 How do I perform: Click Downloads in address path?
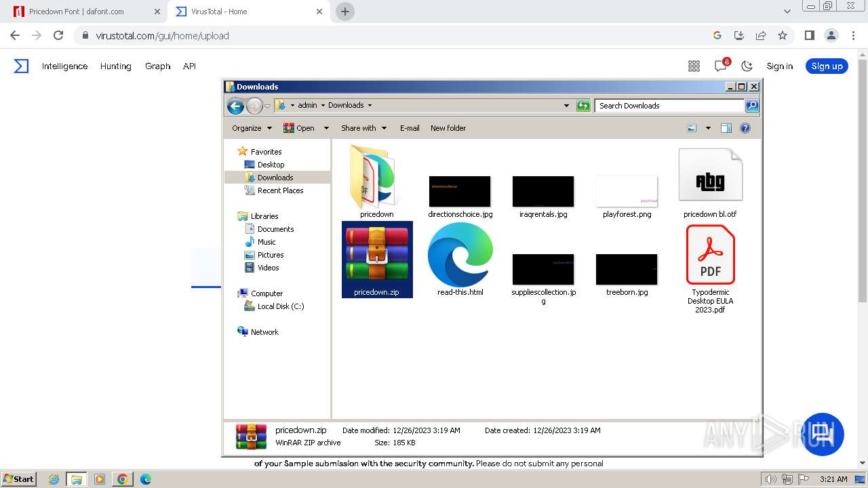[346, 105]
